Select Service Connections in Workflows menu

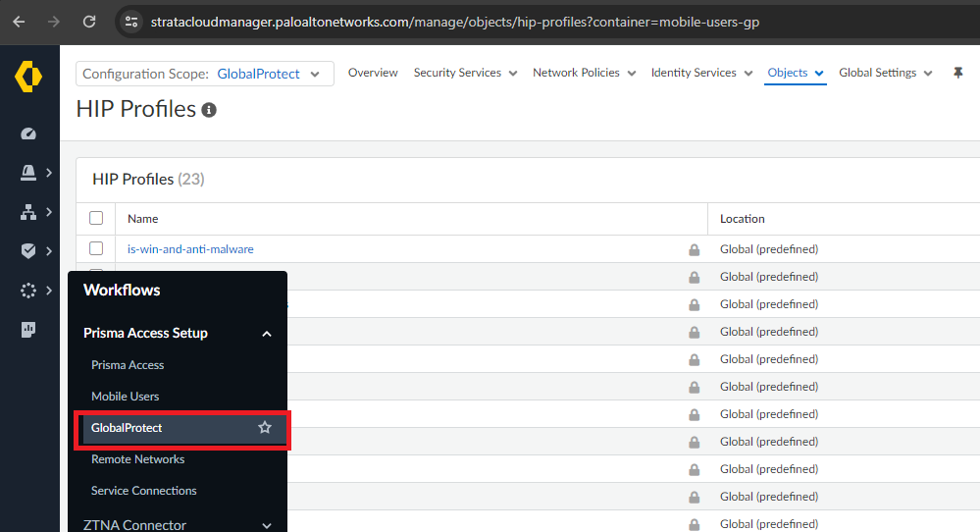(144, 491)
